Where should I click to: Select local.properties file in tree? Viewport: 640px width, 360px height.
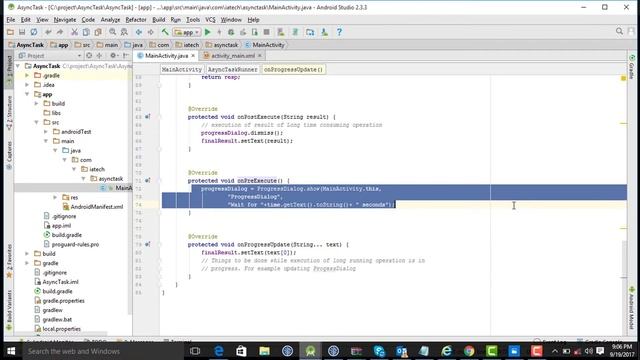point(58,329)
